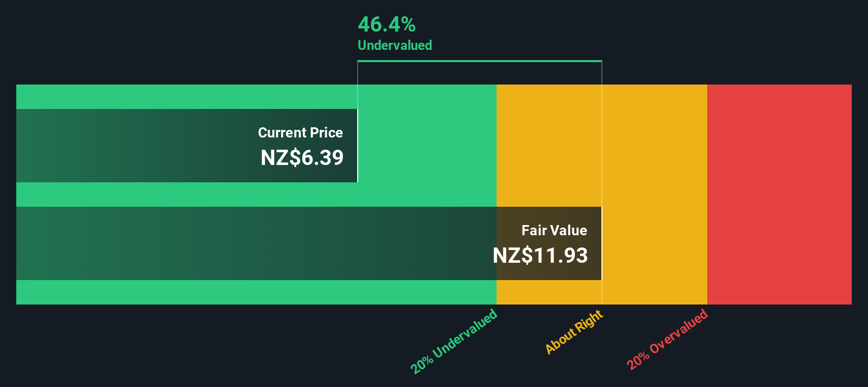Screen dimensions: 868x387
Task: Click the green bracket line above the chart
Action: 479,61
